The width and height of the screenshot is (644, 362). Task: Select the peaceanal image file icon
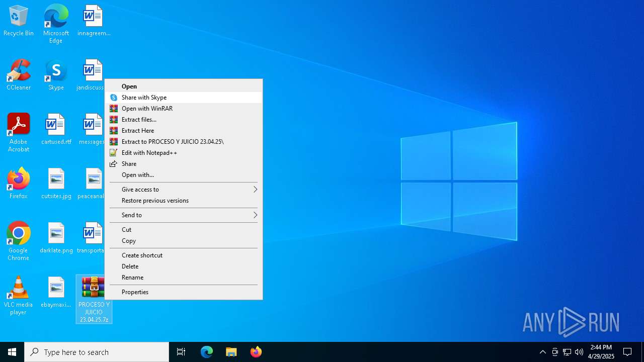click(91, 184)
